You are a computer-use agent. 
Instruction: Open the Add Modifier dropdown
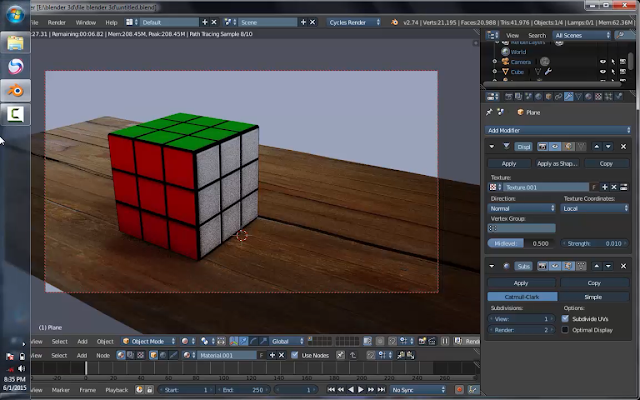pos(558,130)
